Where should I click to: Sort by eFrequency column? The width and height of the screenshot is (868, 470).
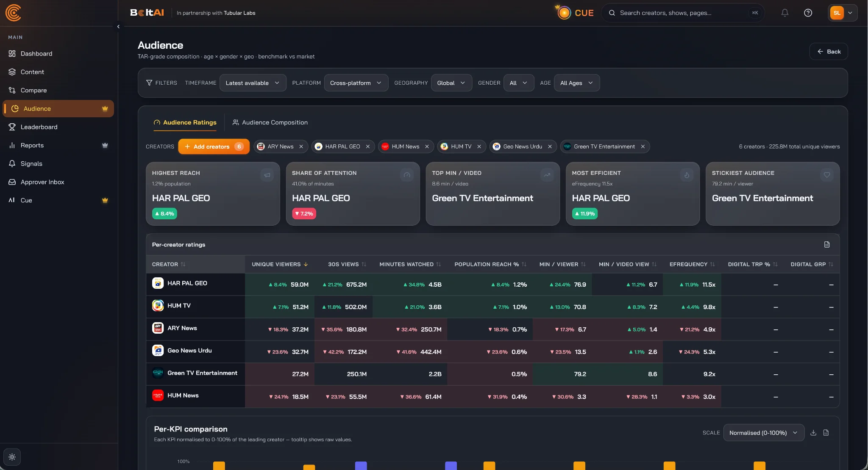pos(692,264)
